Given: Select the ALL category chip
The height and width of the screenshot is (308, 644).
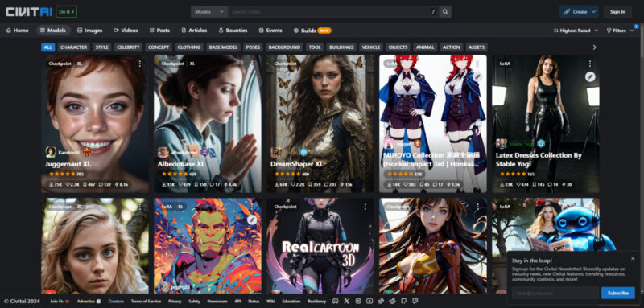Looking at the screenshot, I should [x=48, y=47].
